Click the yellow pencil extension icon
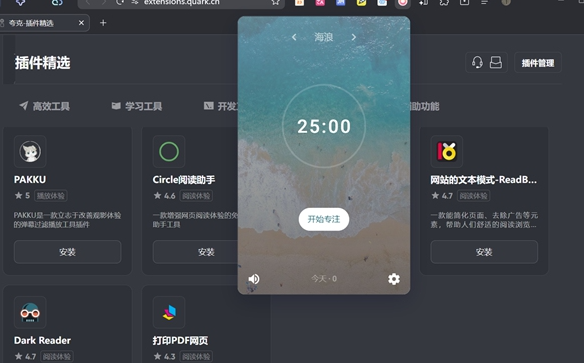The image size is (584, 363). click(x=361, y=2)
